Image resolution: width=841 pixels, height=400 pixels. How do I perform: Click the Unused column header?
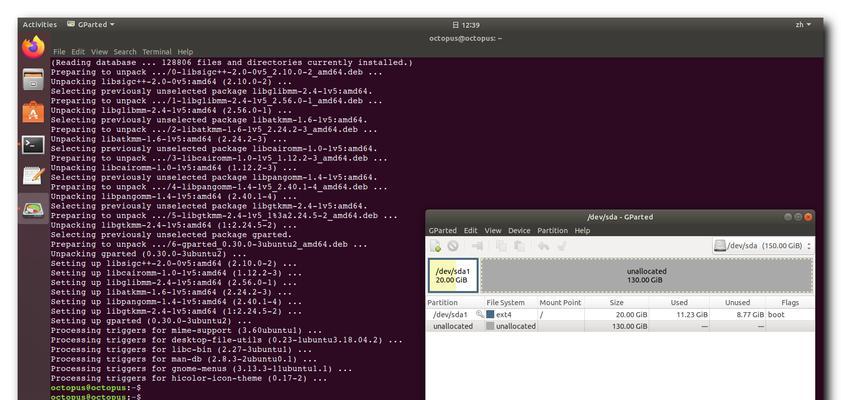coord(737,302)
